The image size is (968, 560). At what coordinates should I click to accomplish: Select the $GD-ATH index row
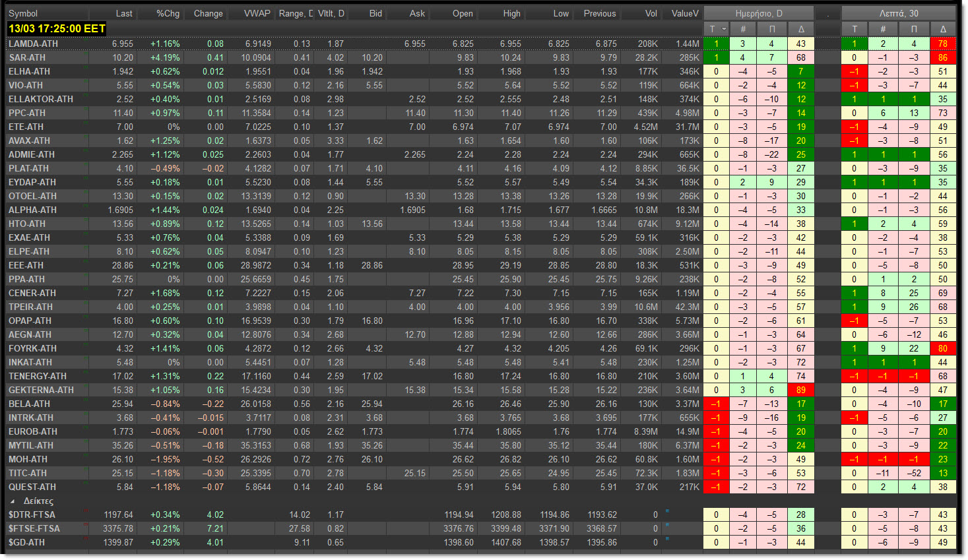pos(26,542)
